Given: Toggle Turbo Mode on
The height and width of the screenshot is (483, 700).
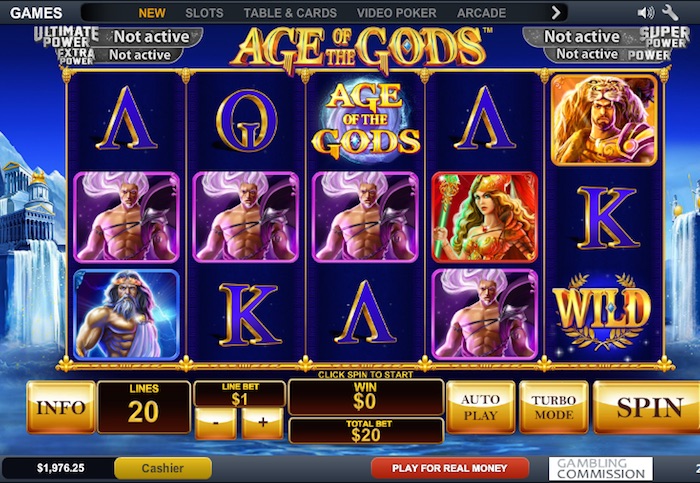Looking at the screenshot, I should pyautogui.click(x=554, y=407).
